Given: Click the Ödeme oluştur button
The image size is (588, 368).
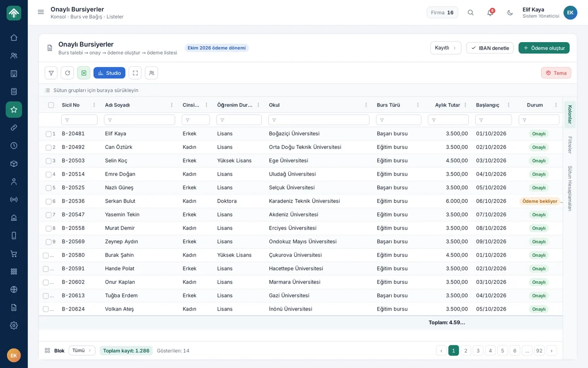Looking at the screenshot, I should tap(544, 48).
